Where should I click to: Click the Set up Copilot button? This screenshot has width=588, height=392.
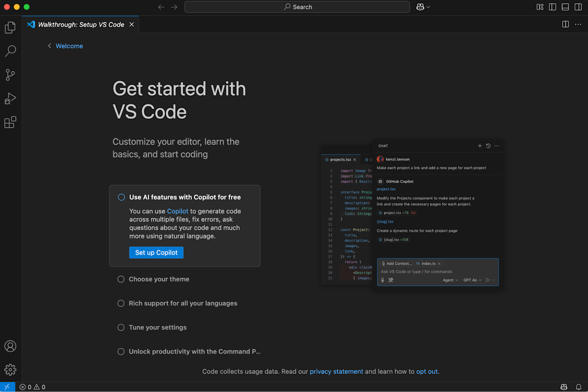pos(156,253)
